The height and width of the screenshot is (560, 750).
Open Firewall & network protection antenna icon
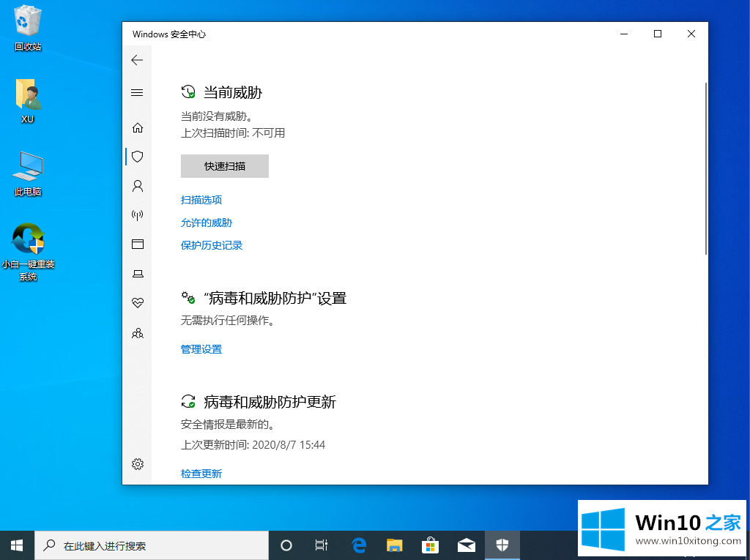(138, 214)
